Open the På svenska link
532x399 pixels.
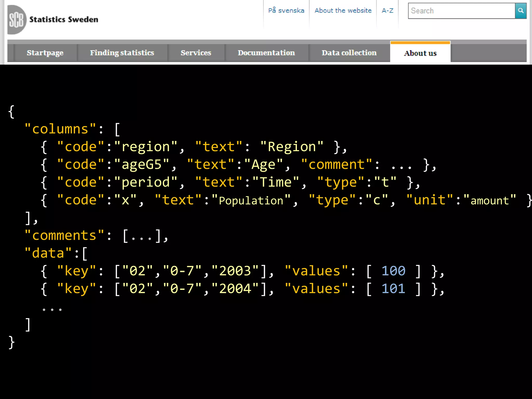(x=286, y=10)
